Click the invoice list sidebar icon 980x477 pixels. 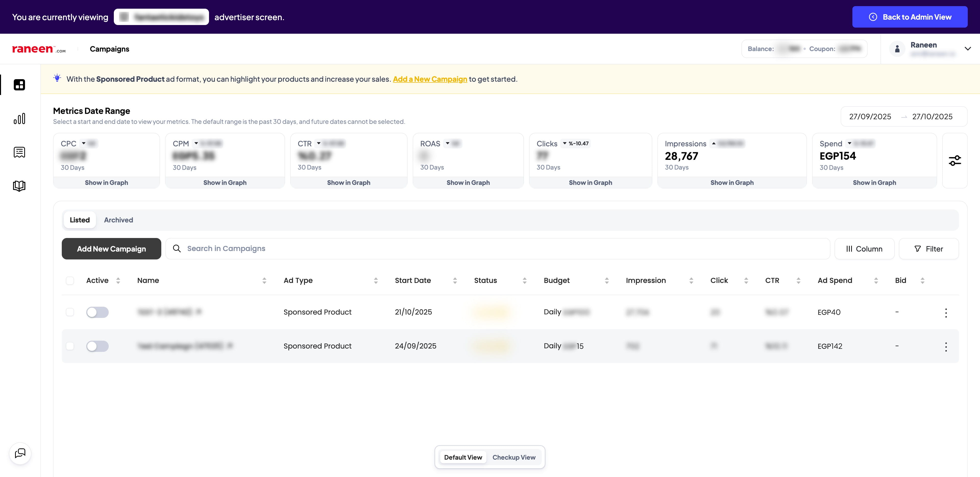pos(19,152)
